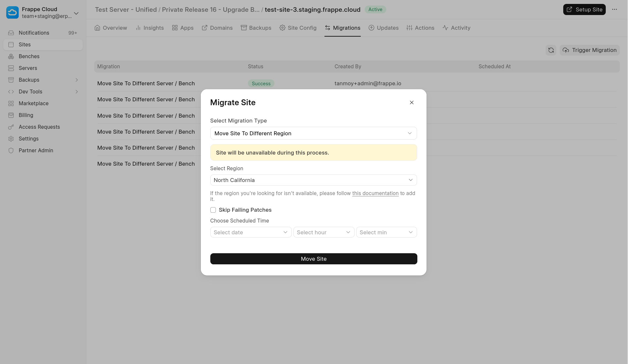
Task: Click the Access Requests key icon
Action: pos(11,127)
